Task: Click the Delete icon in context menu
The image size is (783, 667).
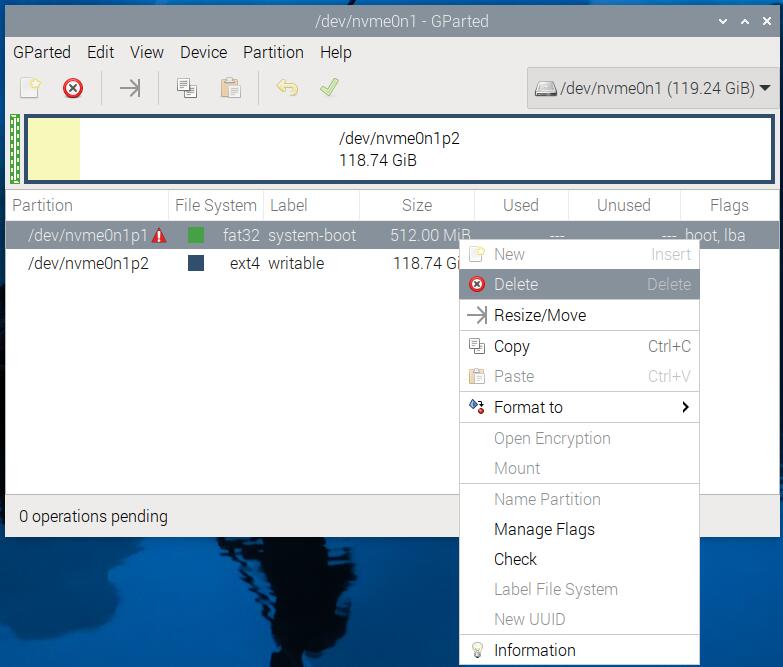Action: click(477, 284)
